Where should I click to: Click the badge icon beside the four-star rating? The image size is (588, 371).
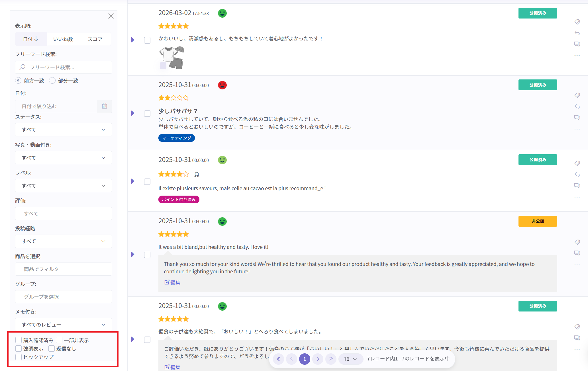197,175
